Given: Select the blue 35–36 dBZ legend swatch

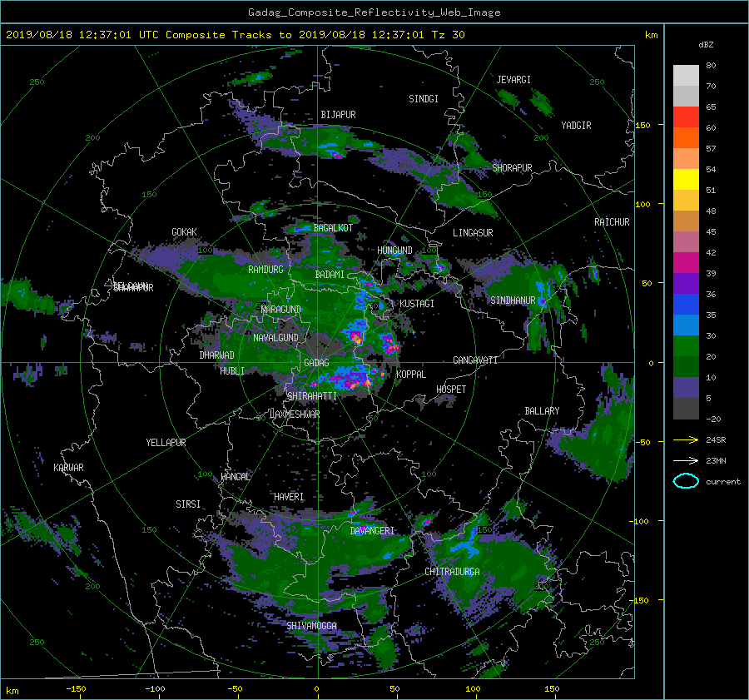Looking at the screenshot, I should [x=686, y=305].
